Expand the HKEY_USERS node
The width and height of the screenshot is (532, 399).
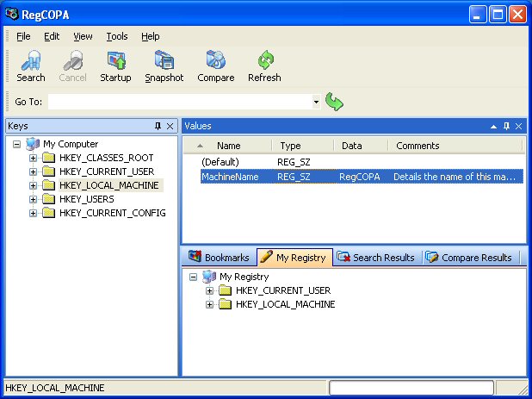(33, 199)
